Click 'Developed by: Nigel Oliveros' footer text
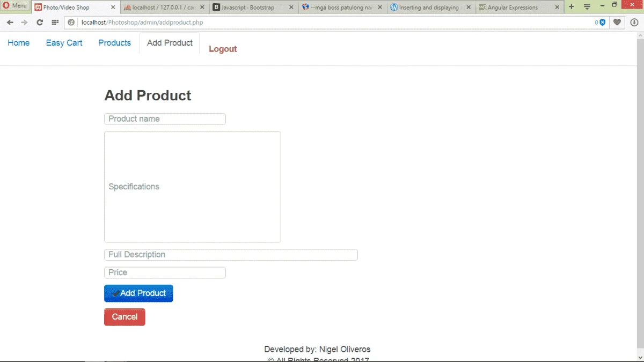This screenshot has width=644, height=362. click(317, 349)
